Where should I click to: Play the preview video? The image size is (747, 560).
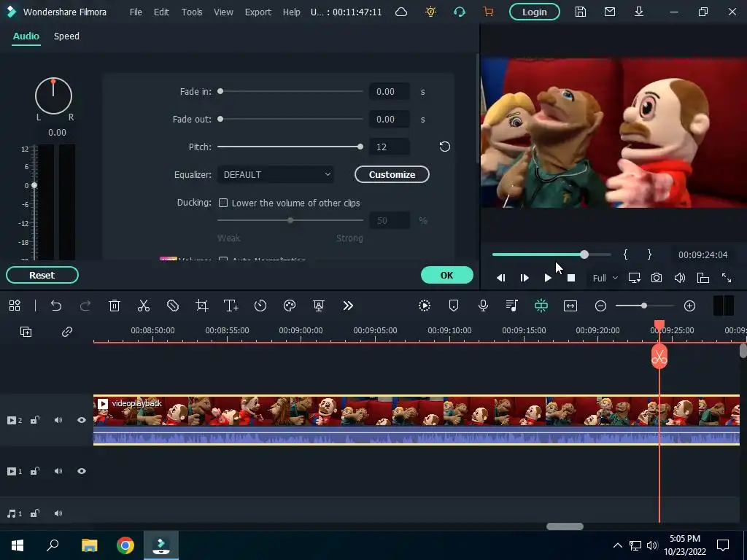[548, 278]
